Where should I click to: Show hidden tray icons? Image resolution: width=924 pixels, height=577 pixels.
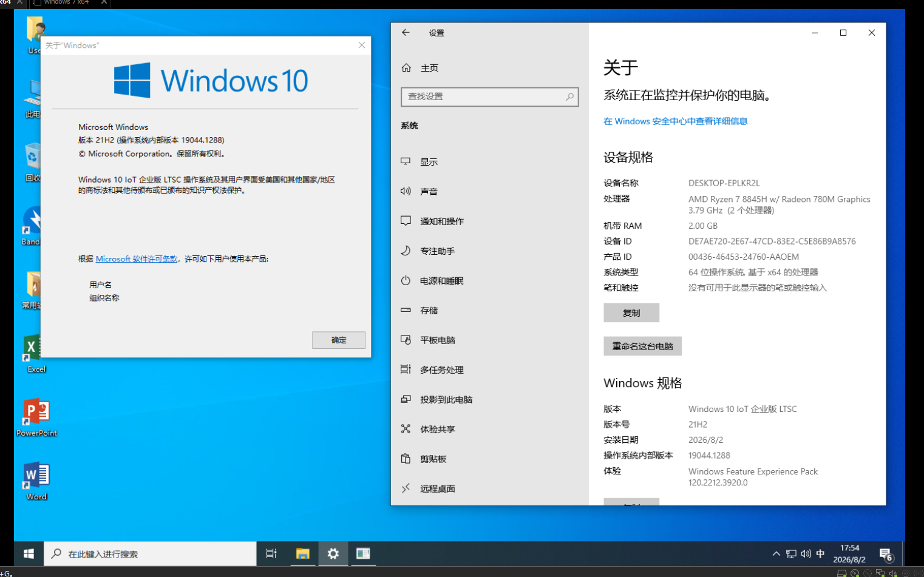click(776, 554)
